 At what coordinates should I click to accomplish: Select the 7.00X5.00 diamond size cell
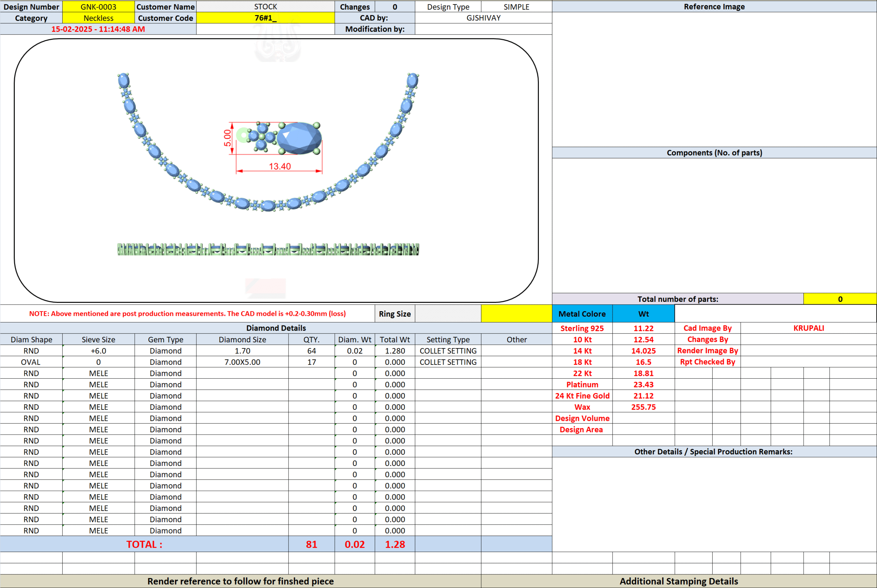pos(242,362)
